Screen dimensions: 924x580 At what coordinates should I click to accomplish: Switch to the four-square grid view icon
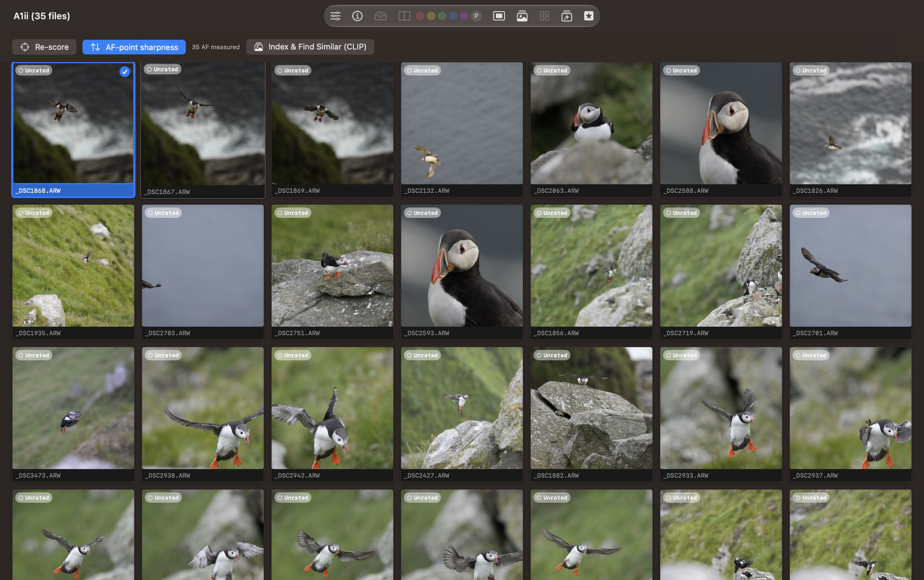coord(544,16)
